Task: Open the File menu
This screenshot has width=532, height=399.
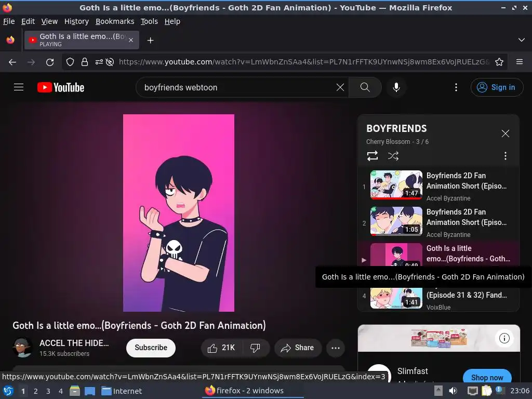Action: (x=9, y=21)
